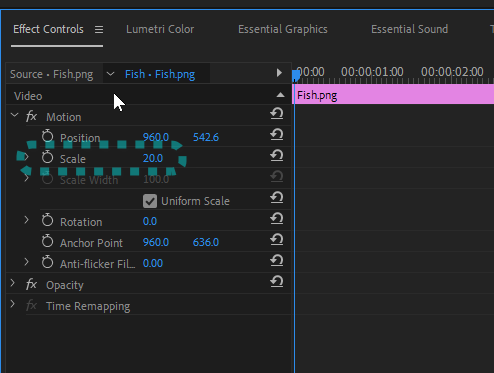
Task: Toggle the Rotation animation stopwatch
Action: pyautogui.click(x=47, y=220)
